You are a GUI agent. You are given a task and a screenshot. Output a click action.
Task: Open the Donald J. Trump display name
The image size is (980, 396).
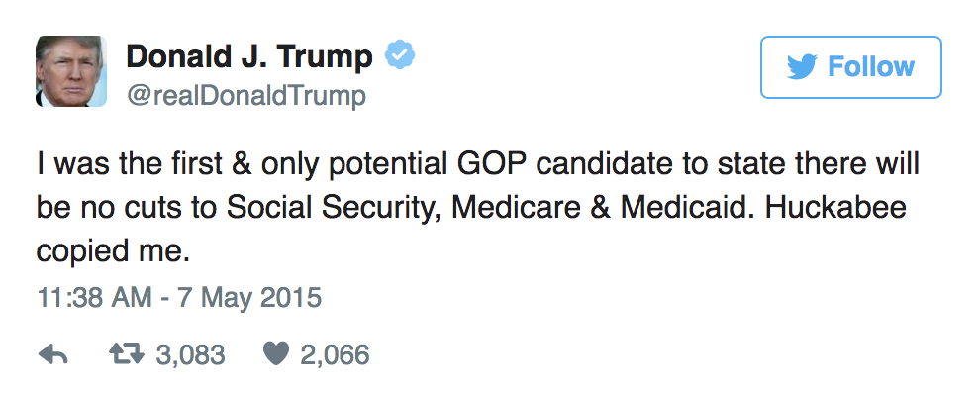tap(249, 56)
